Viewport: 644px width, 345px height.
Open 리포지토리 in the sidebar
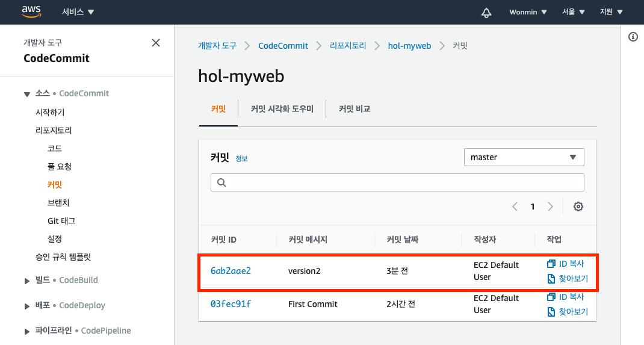[54, 130]
